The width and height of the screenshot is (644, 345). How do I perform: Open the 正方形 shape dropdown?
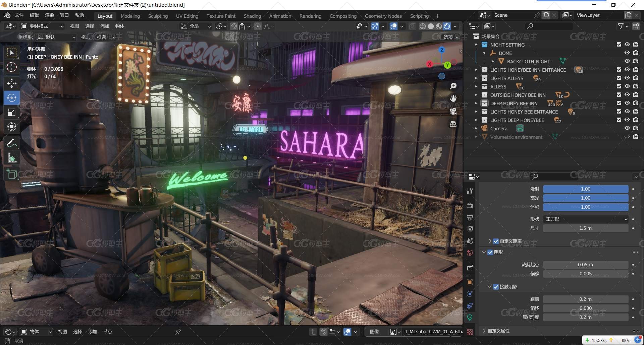tap(586, 219)
